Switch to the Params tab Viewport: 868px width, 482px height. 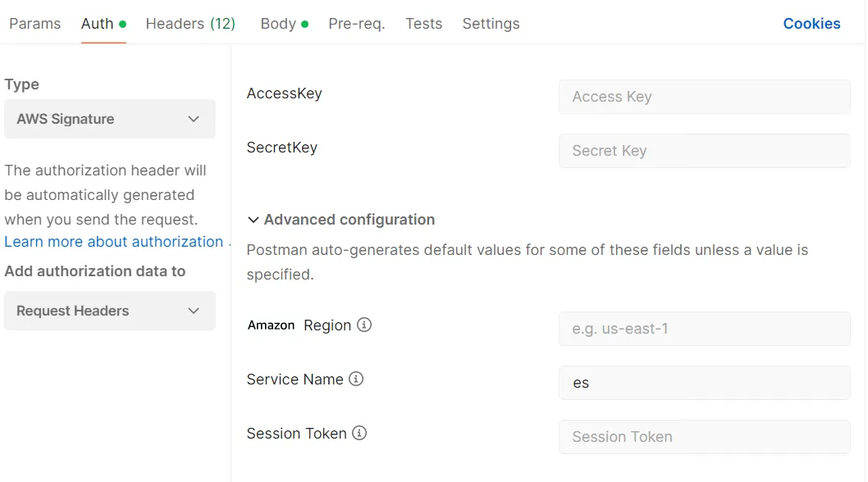pos(34,24)
